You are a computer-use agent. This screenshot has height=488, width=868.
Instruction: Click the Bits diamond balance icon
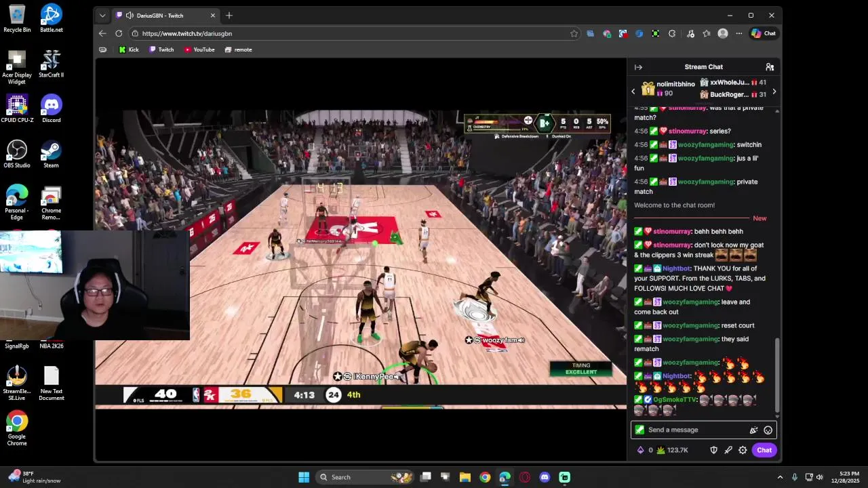pos(640,450)
